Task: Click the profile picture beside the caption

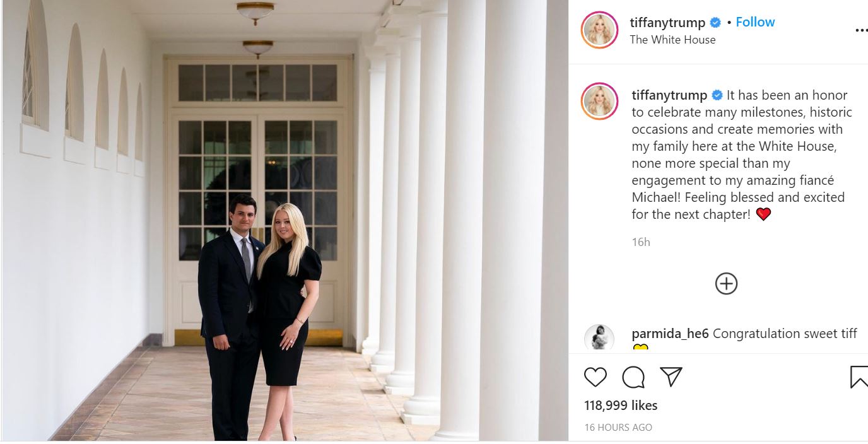Action: coord(599,101)
